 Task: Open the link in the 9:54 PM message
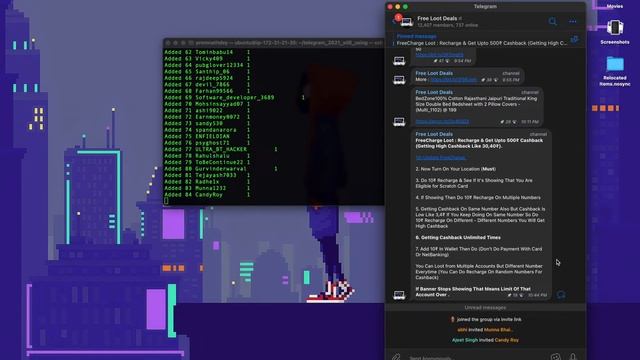[x=440, y=54]
